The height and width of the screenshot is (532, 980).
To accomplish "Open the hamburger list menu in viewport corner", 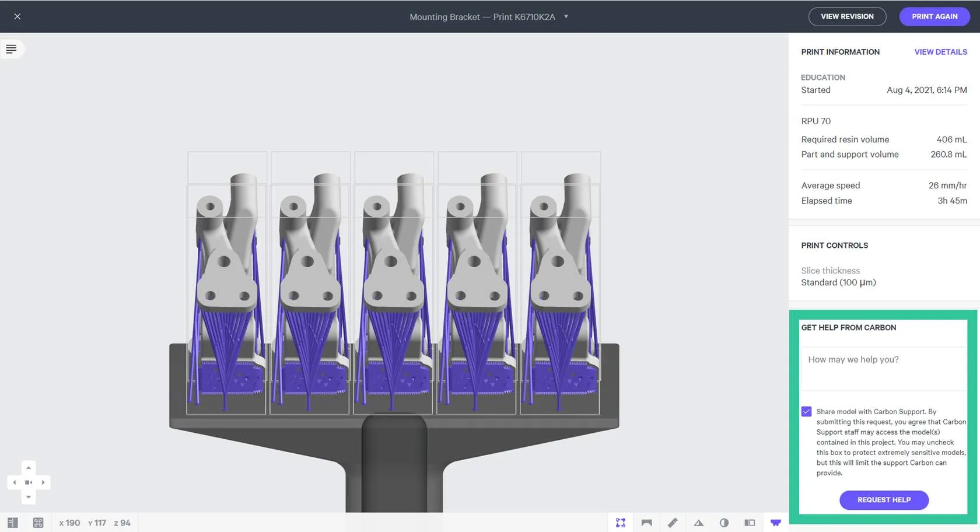I will point(11,49).
